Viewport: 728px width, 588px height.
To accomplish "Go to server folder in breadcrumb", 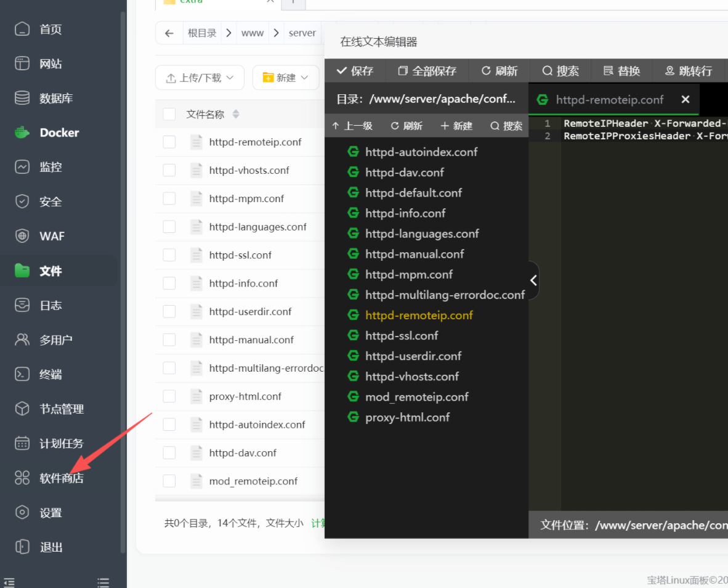I will point(302,33).
